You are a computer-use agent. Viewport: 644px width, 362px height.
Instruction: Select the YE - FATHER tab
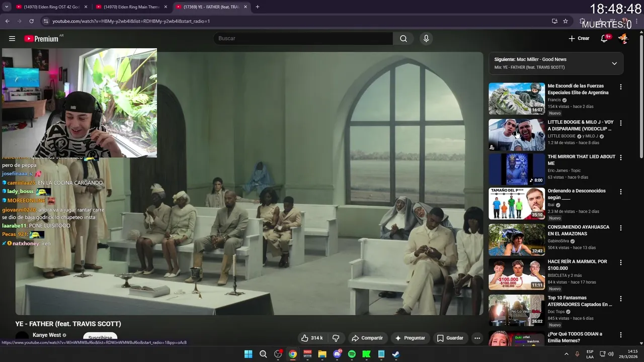click(212, 7)
